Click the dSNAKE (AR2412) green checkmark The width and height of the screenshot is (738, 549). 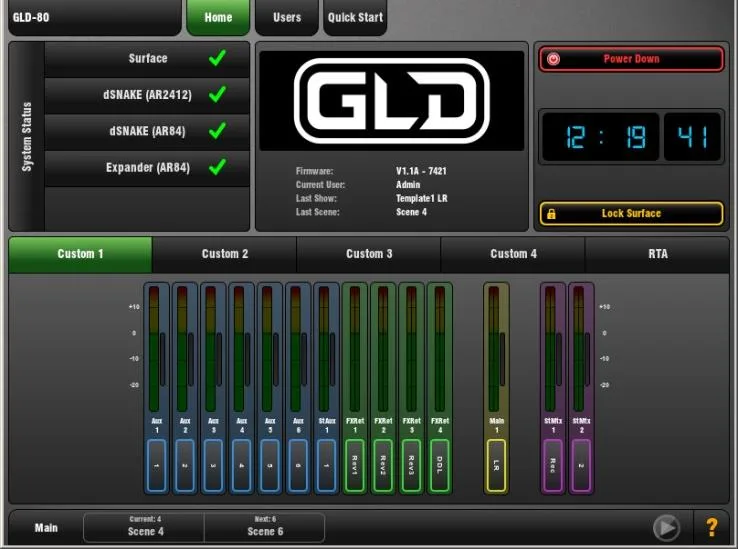[217, 94]
